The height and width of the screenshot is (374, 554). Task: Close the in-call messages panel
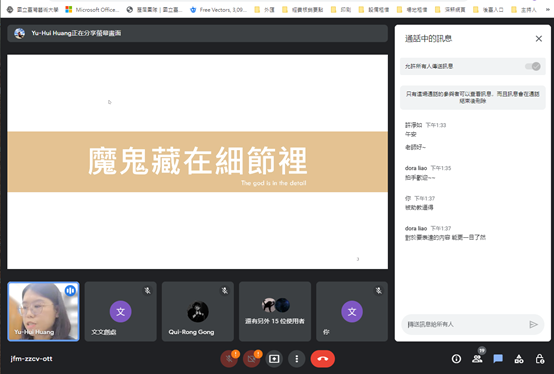tap(538, 38)
